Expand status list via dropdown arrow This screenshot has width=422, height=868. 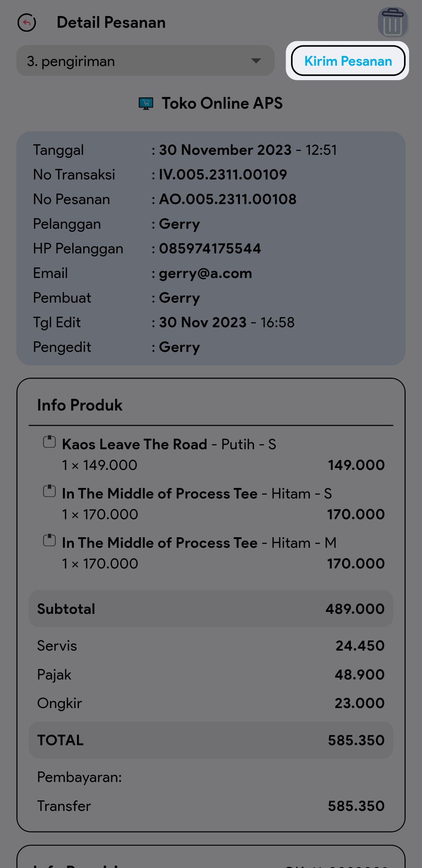pyautogui.click(x=256, y=61)
